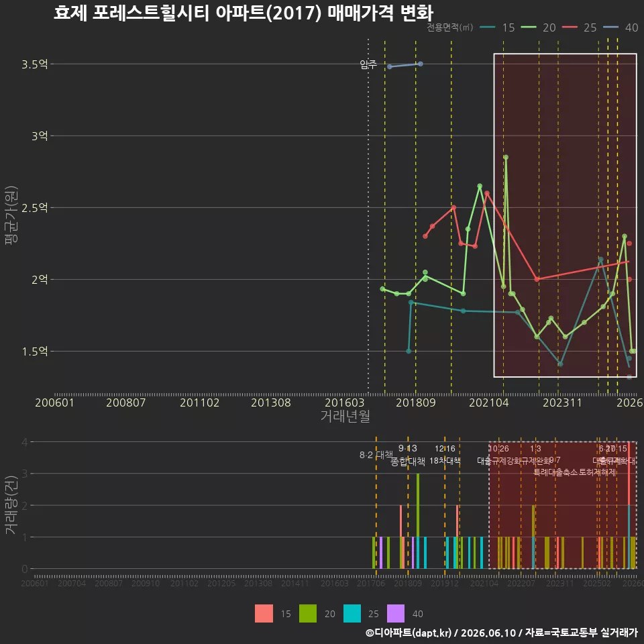Click the 201205 label on the volume chart x-axis
The width and height of the screenshot is (644, 644).
tap(221, 583)
